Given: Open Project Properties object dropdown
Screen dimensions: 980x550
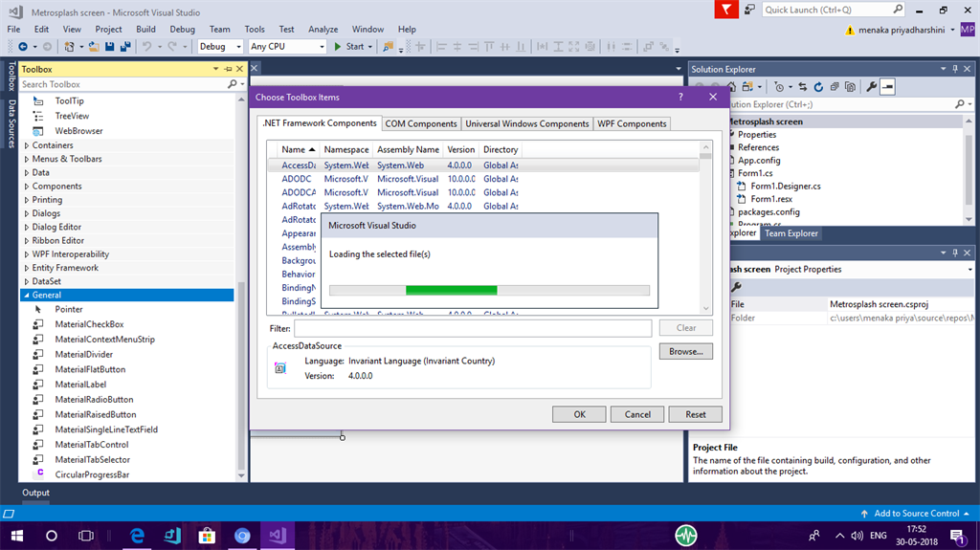Looking at the screenshot, I should pos(970,270).
